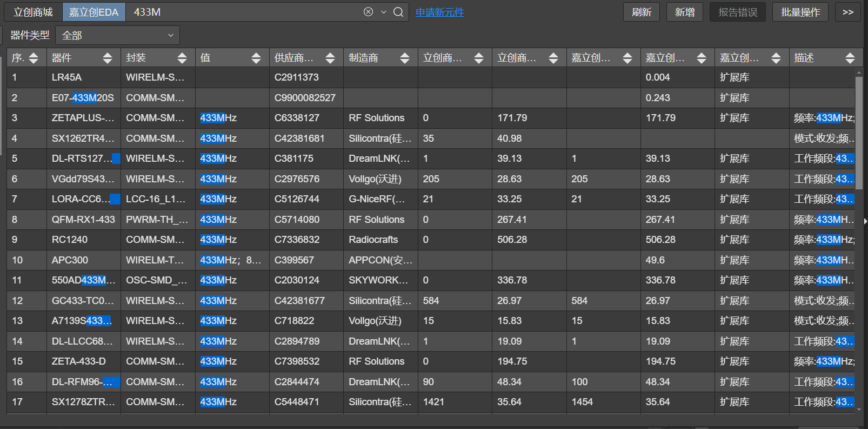The height and width of the screenshot is (429, 868).
Task: Select the E07-433M20S part cell
Action: coord(83,98)
